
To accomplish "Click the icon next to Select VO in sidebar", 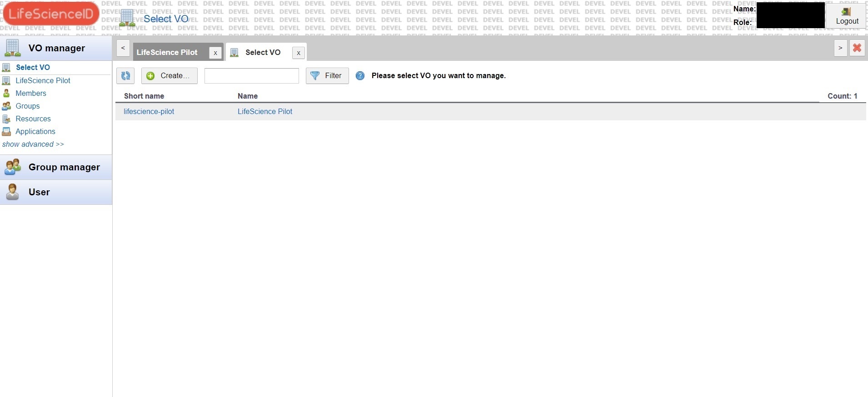I will tap(6, 67).
